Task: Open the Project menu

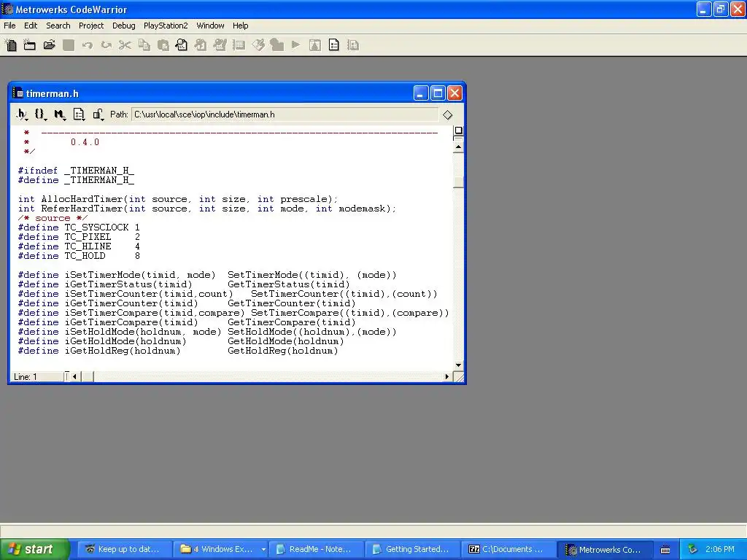Action: tap(91, 26)
